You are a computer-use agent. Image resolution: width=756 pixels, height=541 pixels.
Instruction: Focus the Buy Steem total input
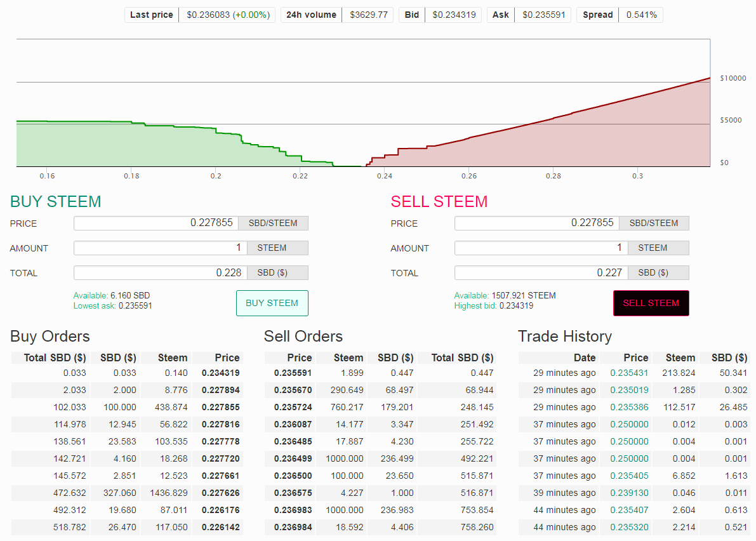tap(161, 273)
